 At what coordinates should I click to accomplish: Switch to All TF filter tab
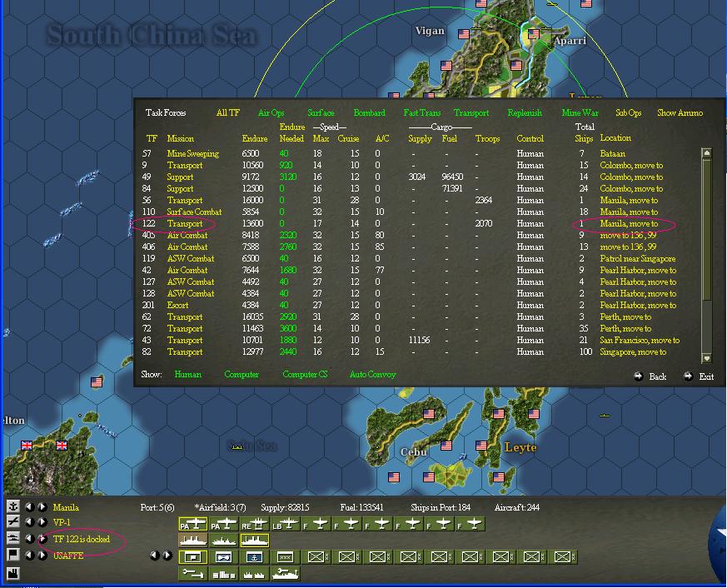(x=227, y=112)
